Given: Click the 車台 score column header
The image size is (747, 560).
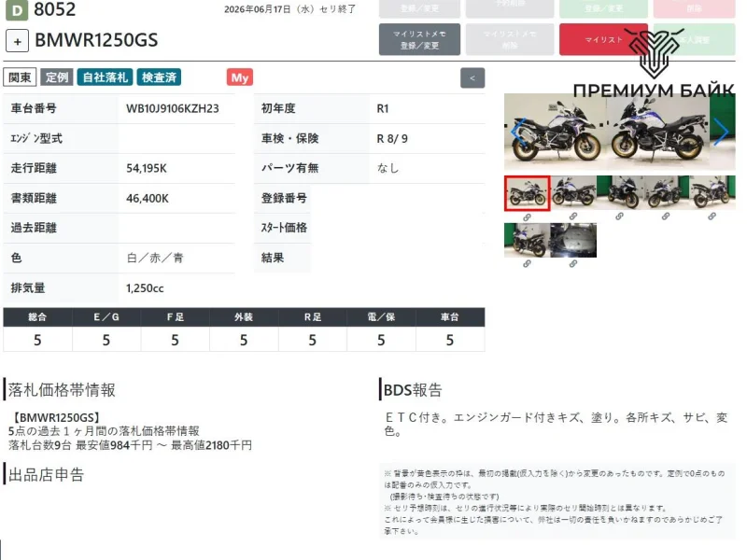Looking at the screenshot, I should [x=450, y=317].
